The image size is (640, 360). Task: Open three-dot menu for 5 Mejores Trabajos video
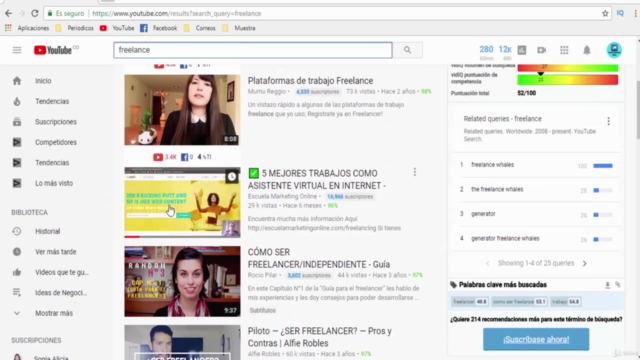point(415,172)
